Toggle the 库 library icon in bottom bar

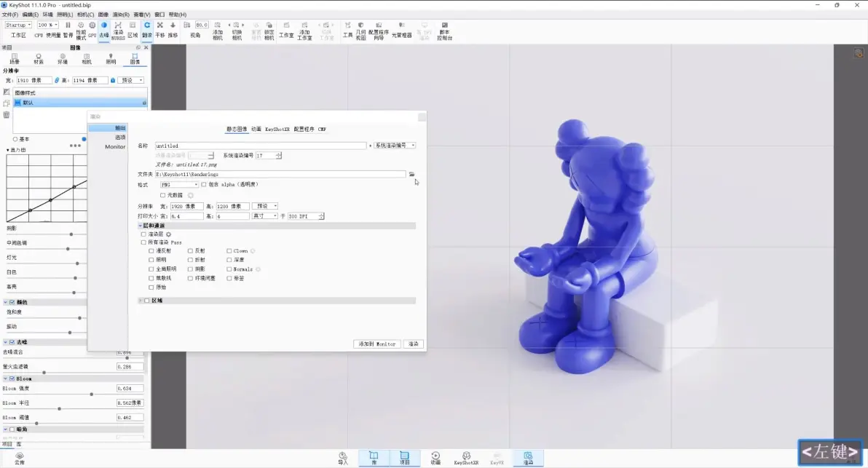374,458
